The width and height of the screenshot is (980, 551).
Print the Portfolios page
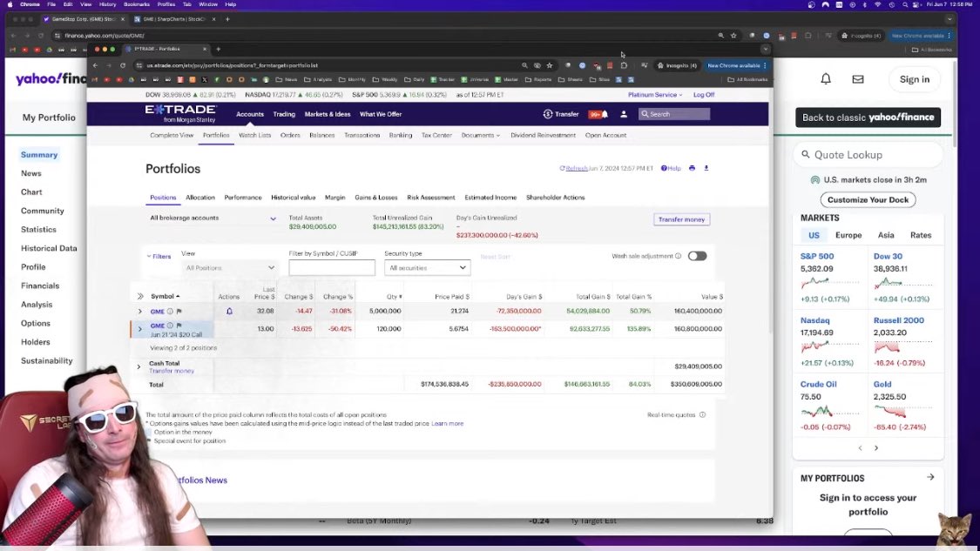[x=692, y=168]
